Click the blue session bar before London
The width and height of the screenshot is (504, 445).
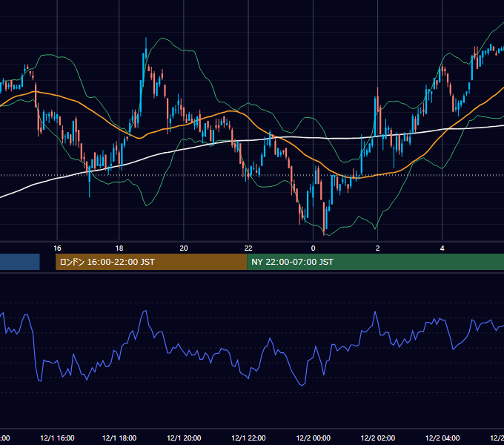pyautogui.click(x=19, y=262)
